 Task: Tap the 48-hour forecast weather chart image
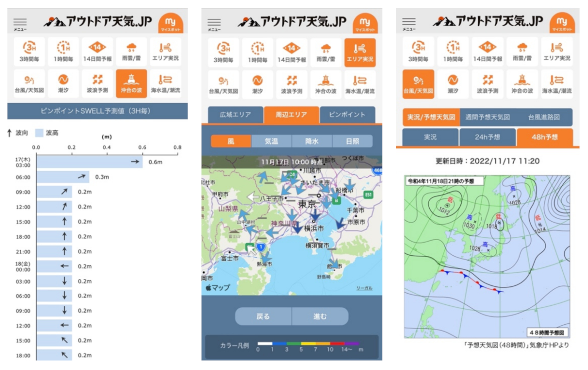pos(487,257)
